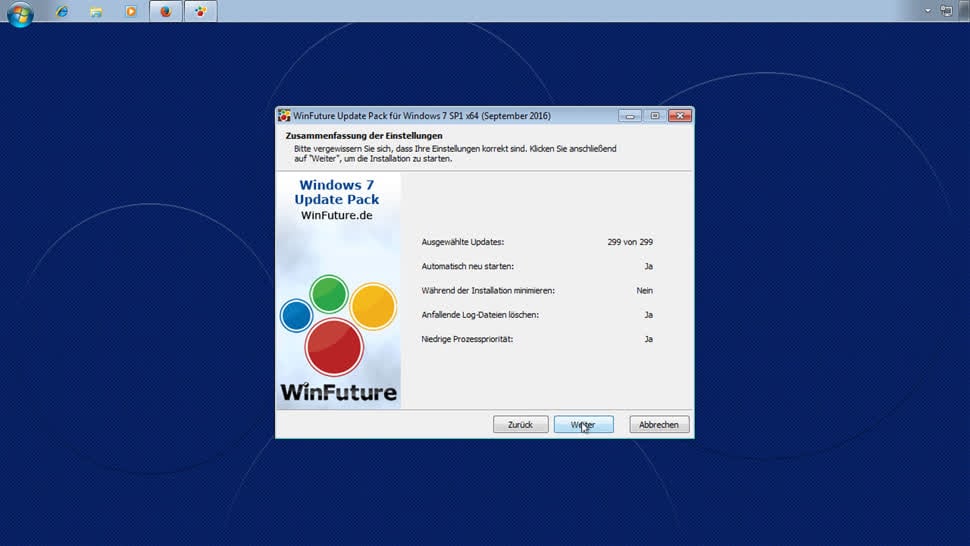
Task: Minimize the WinFuture installer window
Action: click(x=630, y=116)
